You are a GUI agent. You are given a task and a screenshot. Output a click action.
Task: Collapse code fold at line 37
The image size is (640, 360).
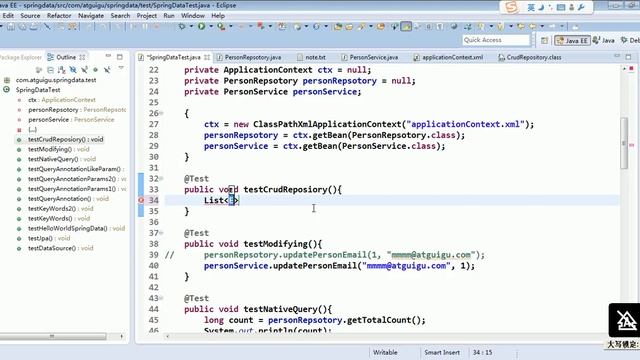[x=162, y=233]
